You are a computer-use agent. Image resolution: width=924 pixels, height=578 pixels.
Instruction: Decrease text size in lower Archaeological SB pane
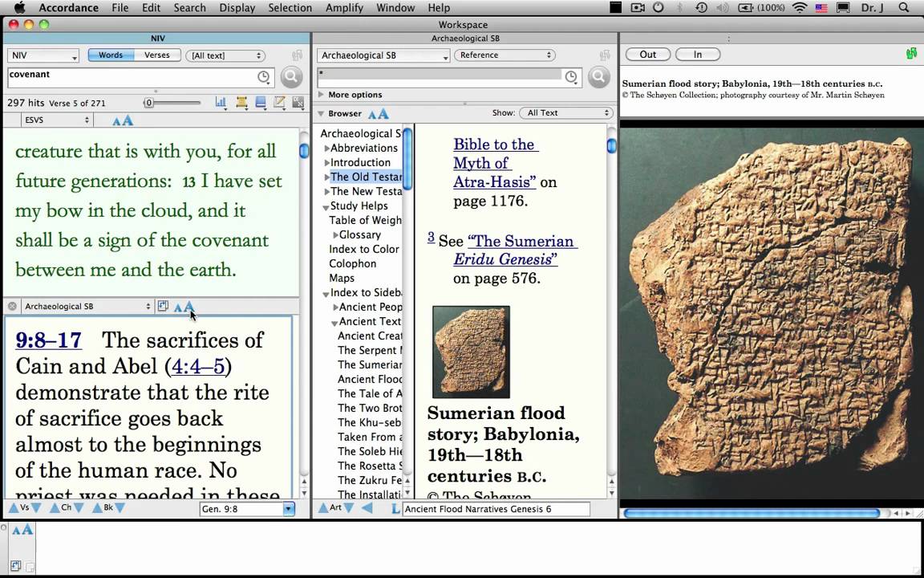point(178,308)
